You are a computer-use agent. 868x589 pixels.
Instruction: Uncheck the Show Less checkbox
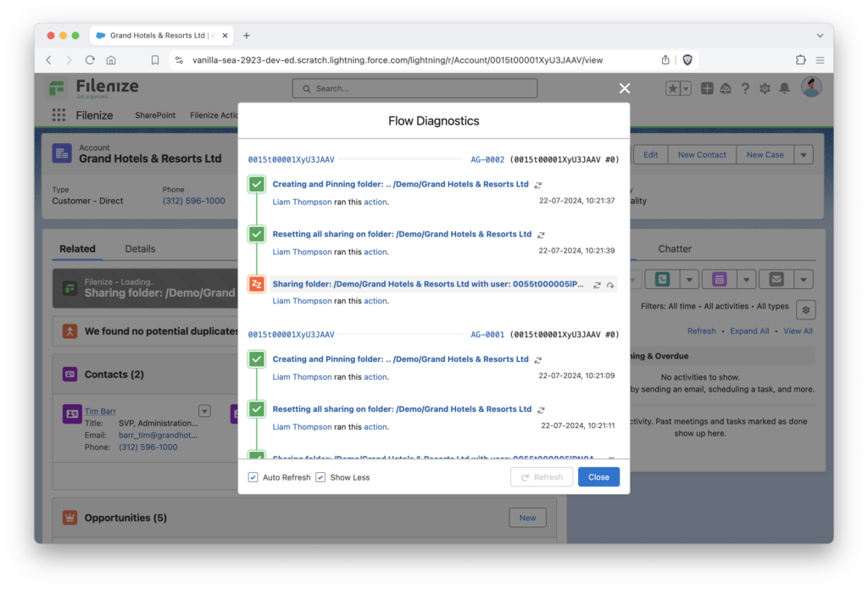click(x=320, y=477)
